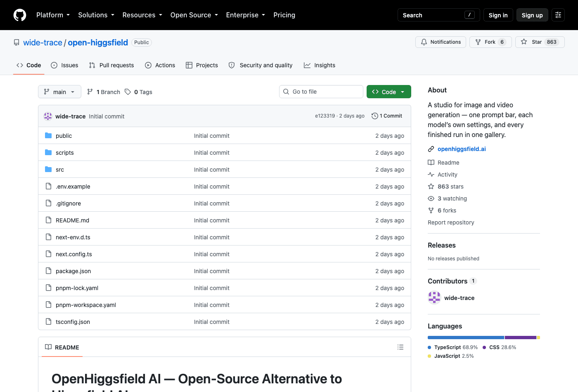
Task: Expand the Open Source menu
Action: (194, 15)
